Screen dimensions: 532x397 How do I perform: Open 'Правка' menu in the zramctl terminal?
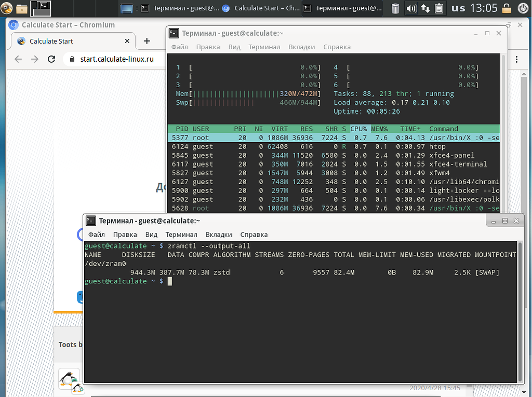[x=125, y=235]
